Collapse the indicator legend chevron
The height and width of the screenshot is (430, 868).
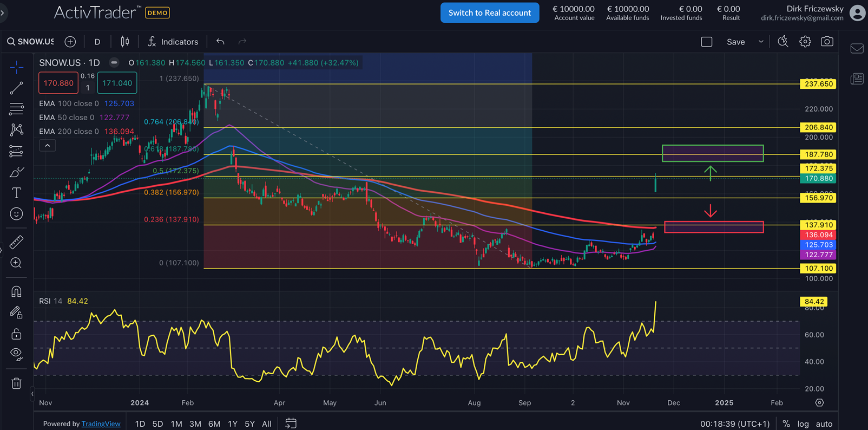coord(47,146)
